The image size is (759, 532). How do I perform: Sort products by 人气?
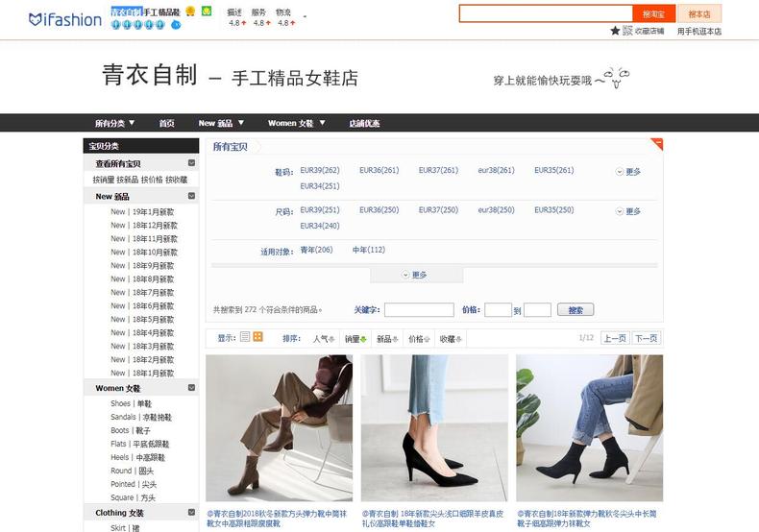coord(323,339)
